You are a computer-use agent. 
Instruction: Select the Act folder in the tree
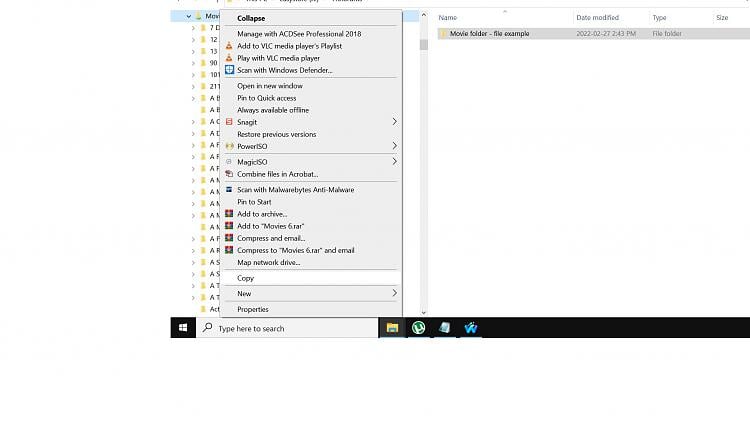pos(214,309)
